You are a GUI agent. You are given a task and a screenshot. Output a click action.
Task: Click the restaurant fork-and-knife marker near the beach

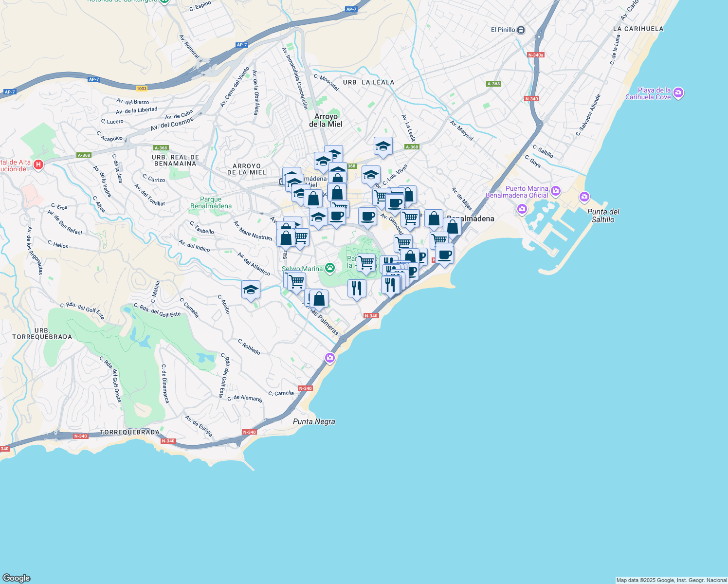(x=389, y=285)
